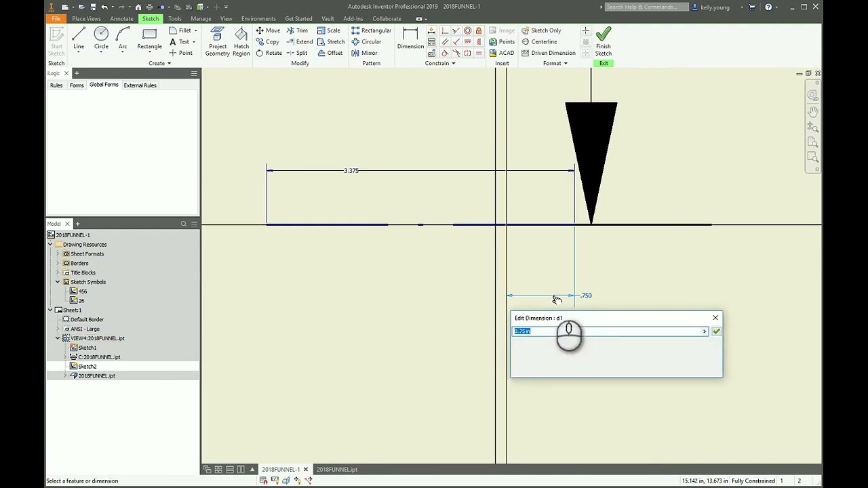
Task: Collapse the Sheet:1 tree node
Action: click(x=50, y=310)
